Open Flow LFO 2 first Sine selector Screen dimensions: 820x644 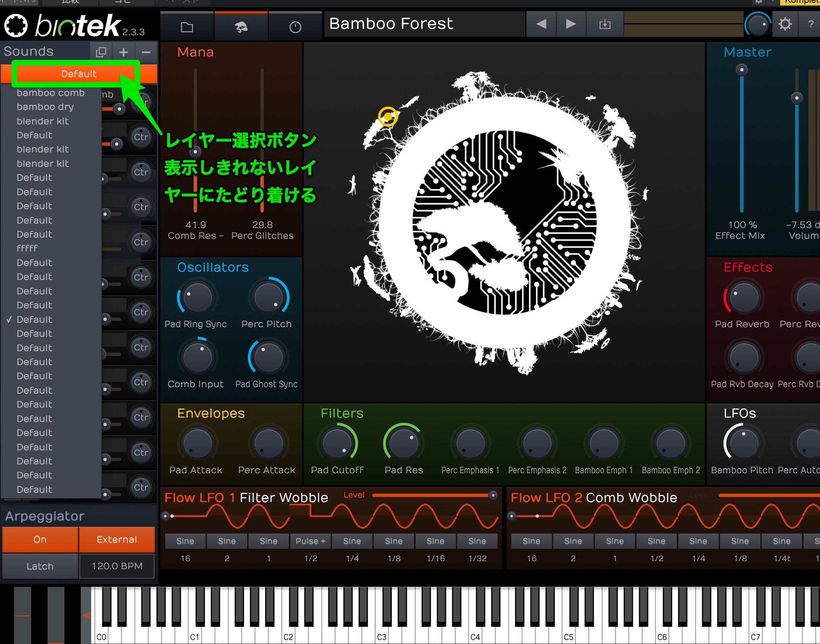coord(531,541)
